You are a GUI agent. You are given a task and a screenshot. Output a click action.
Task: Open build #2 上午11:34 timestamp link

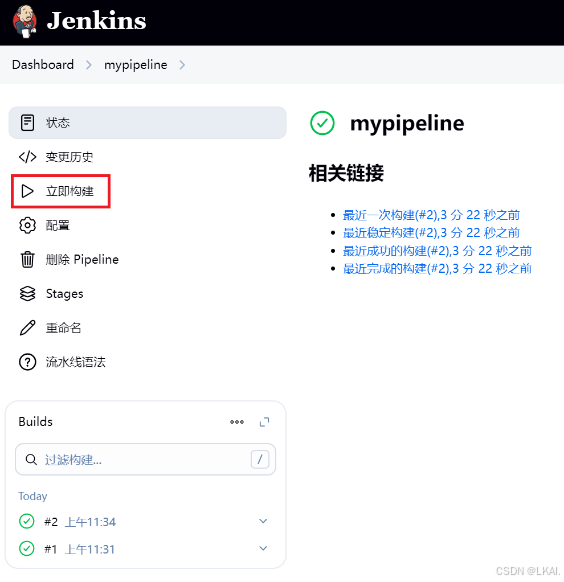(90, 522)
